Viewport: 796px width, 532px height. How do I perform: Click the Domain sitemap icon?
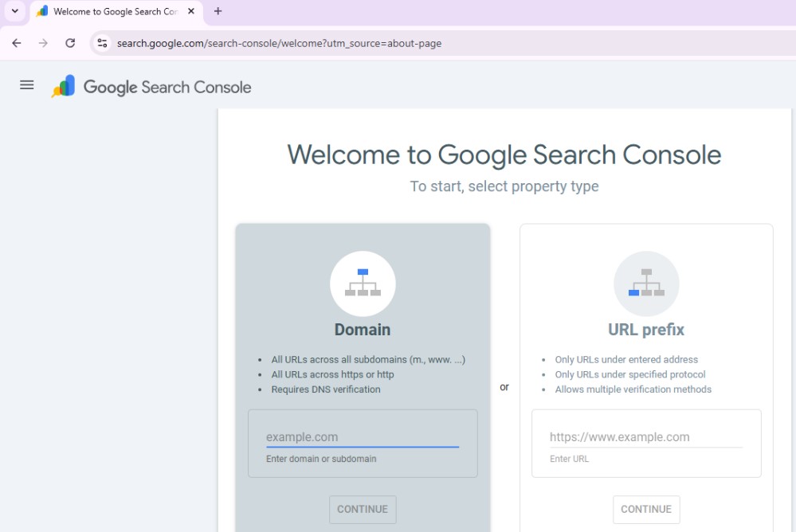(363, 284)
